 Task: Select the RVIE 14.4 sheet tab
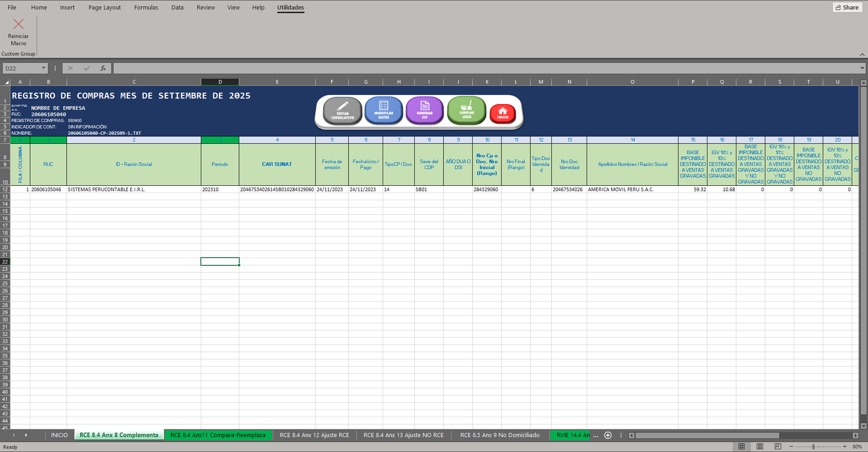click(571, 435)
